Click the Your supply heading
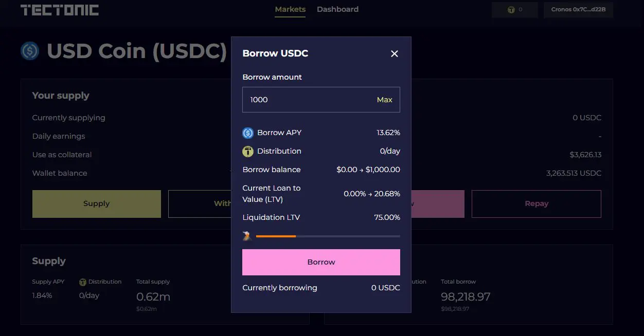The width and height of the screenshot is (644, 336). click(x=61, y=96)
